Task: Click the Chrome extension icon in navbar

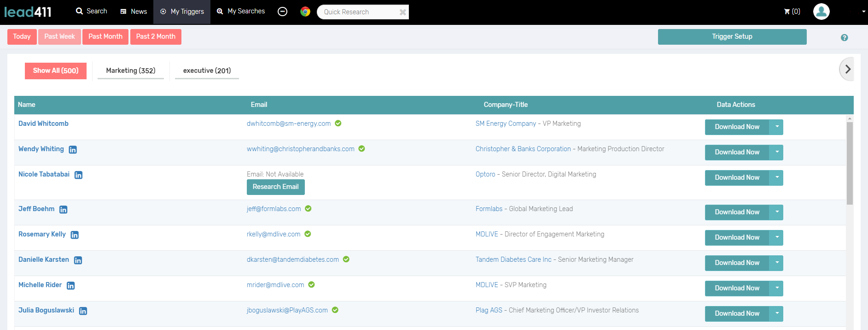Action: pyautogui.click(x=305, y=12)
